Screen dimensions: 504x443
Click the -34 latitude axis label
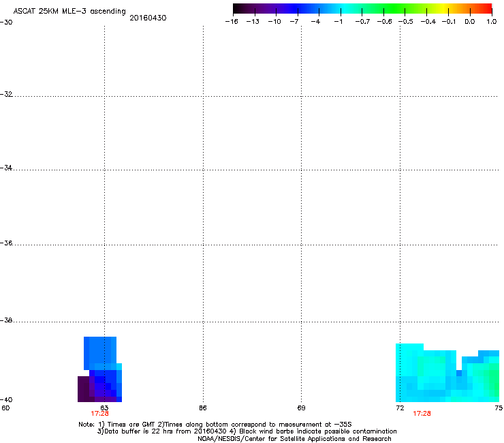[x=6, y=168]
